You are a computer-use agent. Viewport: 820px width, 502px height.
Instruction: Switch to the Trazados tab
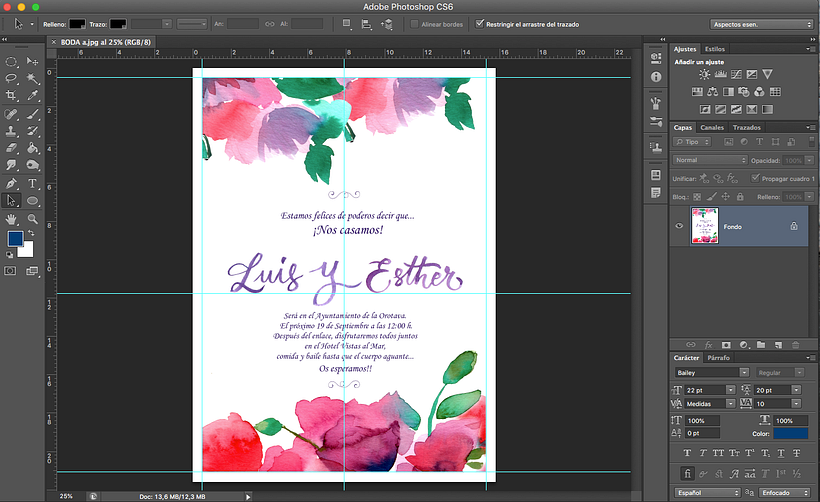(x=746, y=127)
